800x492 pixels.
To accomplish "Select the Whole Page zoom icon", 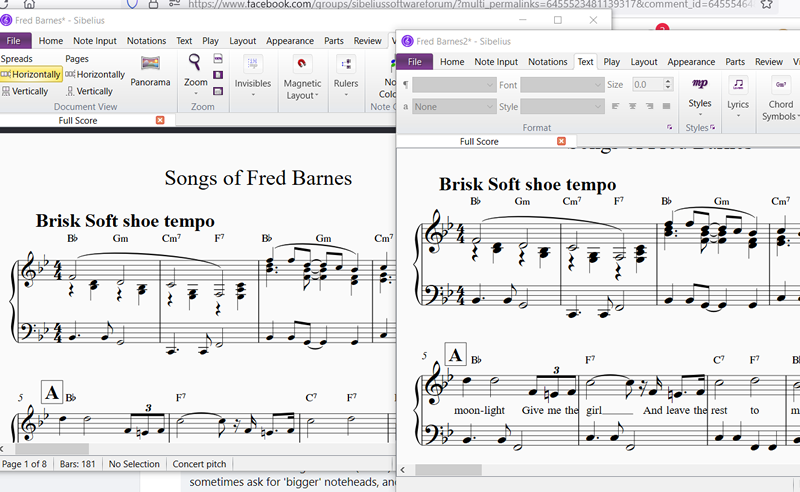I will [218, 75].
